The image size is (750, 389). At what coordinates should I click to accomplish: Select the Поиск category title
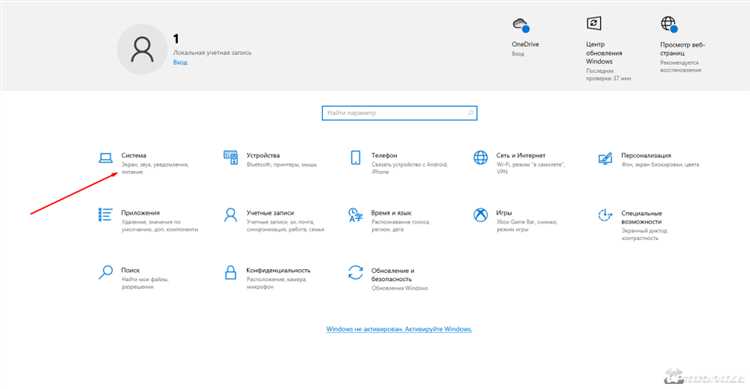[131, 270]
